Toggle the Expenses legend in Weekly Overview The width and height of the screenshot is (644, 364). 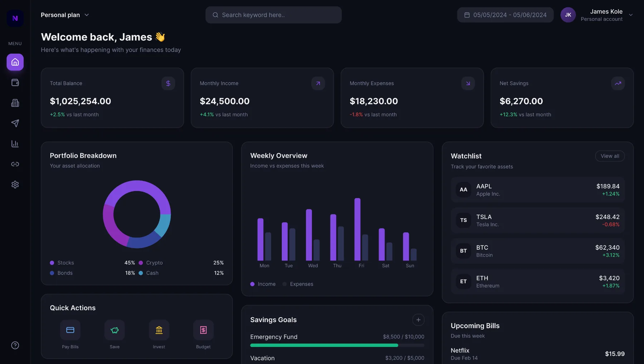298,284
